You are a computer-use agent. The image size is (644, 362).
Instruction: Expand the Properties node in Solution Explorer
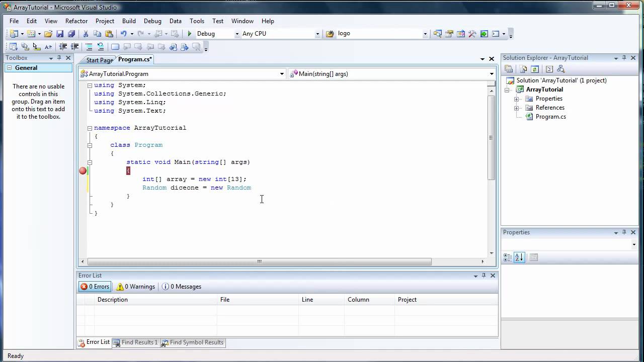(x=516, y=99)
